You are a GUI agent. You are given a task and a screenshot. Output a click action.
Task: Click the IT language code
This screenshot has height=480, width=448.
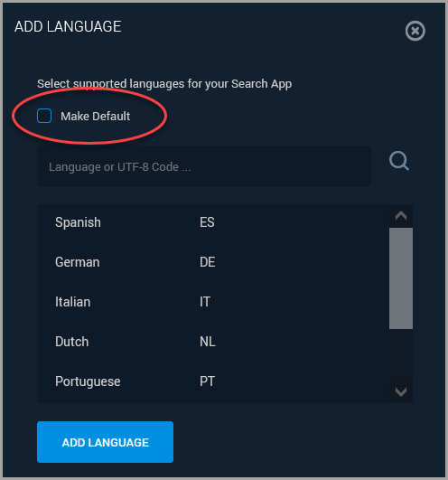pyautogui.click(x=205, y=302)
